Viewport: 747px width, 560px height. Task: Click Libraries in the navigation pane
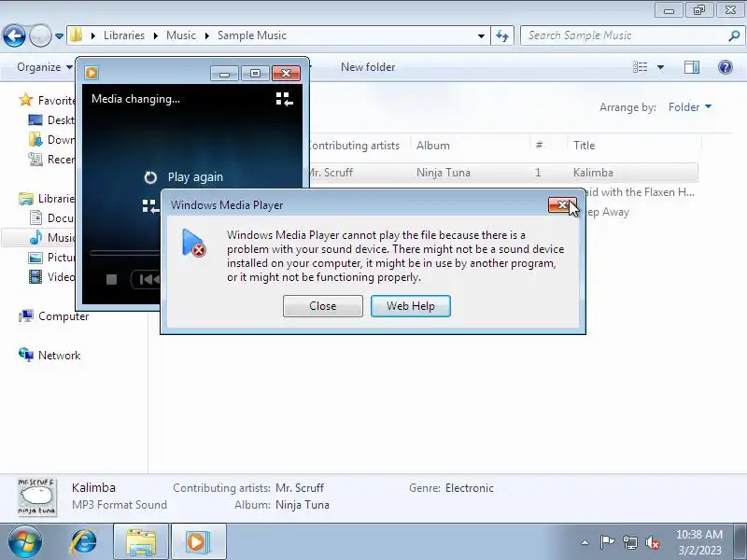47,199
